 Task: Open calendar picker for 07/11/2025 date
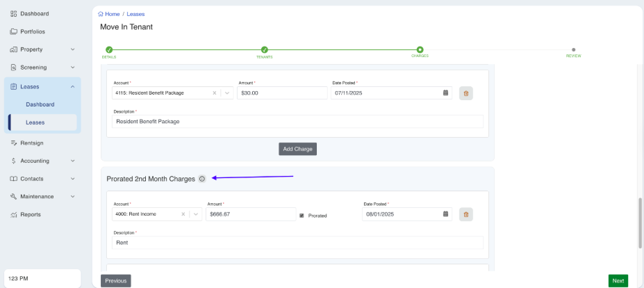pos(445,93)
